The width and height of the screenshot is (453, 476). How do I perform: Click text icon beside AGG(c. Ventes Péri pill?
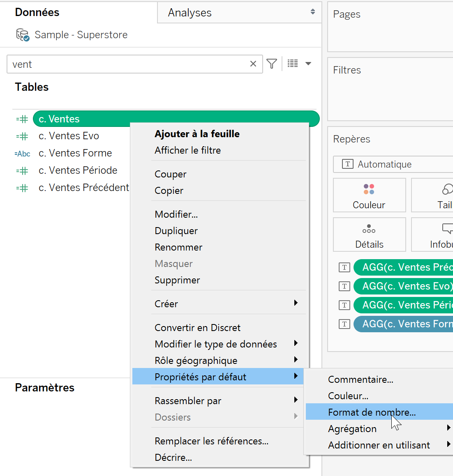(344, 305)
